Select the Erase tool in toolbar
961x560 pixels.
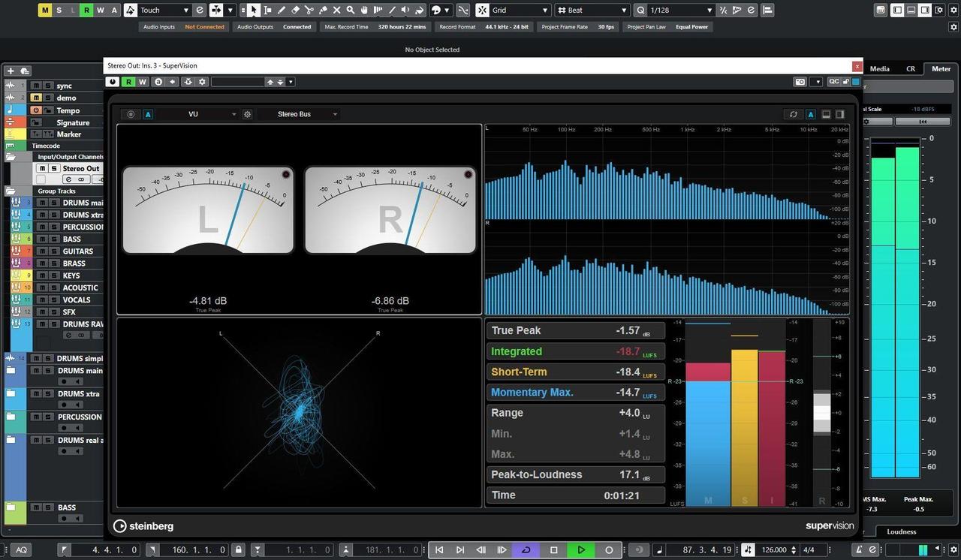click(x=295, y=11)
